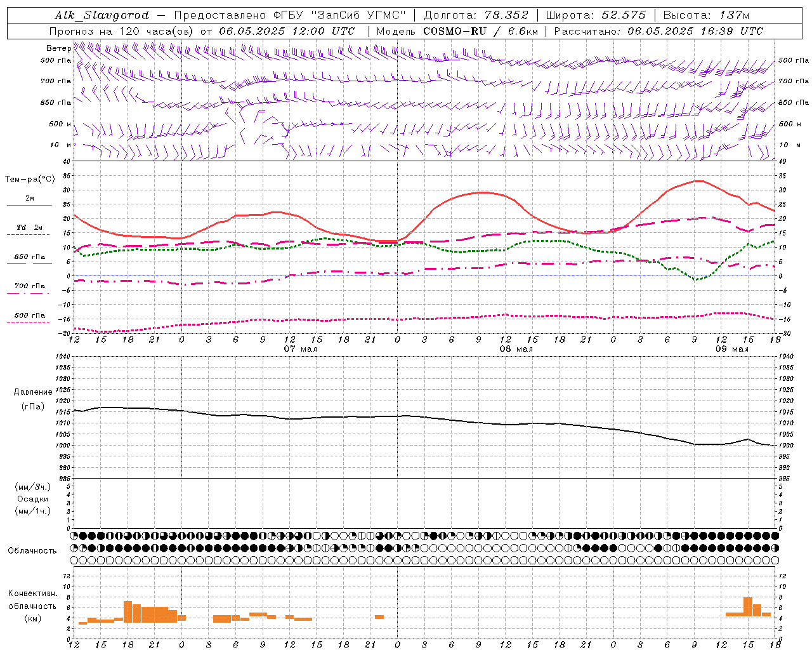Select the Высота: 137м field
The width and height of the screenshot is (812, 650).
point(706,15)
